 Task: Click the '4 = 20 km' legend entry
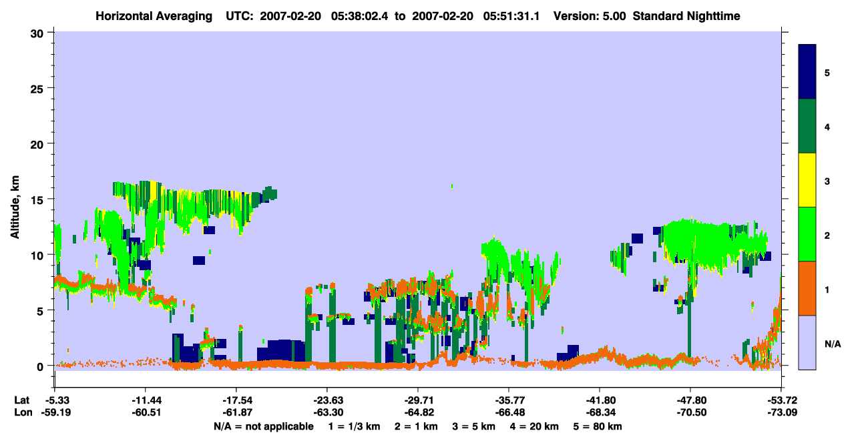[533, 426]
